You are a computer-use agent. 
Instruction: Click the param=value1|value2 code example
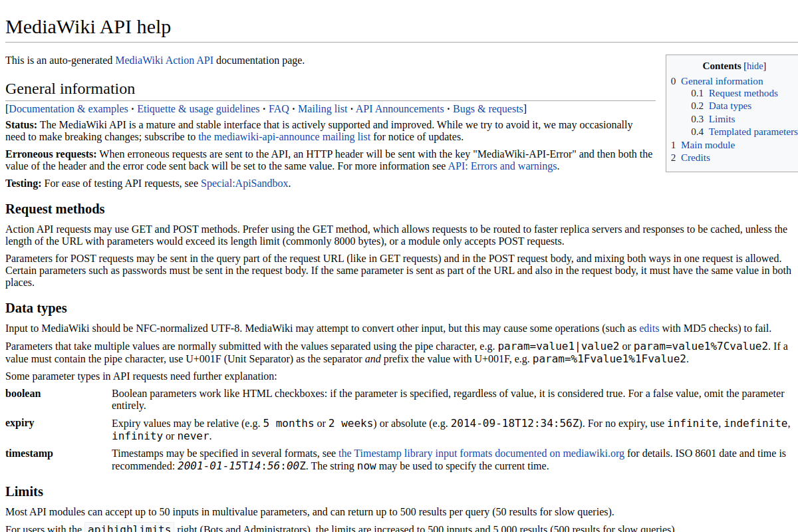[559, 346]
